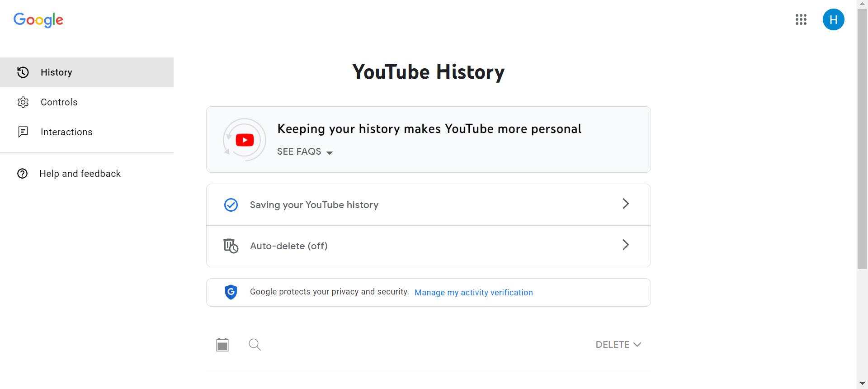Screen dimensions: 868x389
Task: Open the account avatar labeled H
Action: point(834,19)
